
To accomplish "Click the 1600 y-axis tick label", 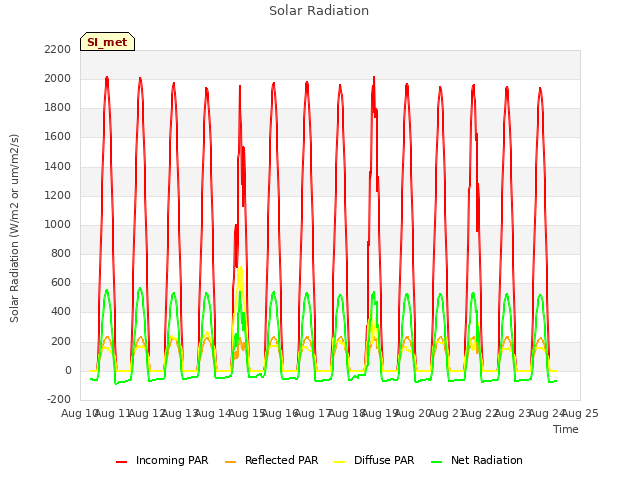I will 58,137.
